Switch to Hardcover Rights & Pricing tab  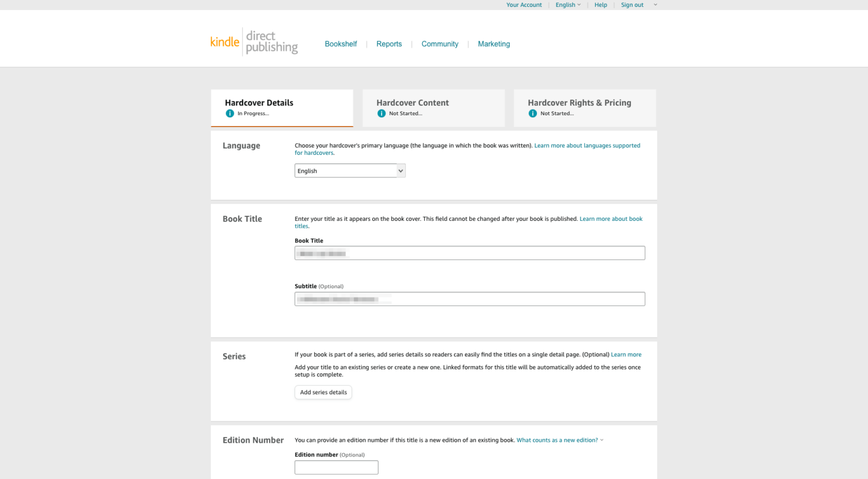click(x=584, y=107)
